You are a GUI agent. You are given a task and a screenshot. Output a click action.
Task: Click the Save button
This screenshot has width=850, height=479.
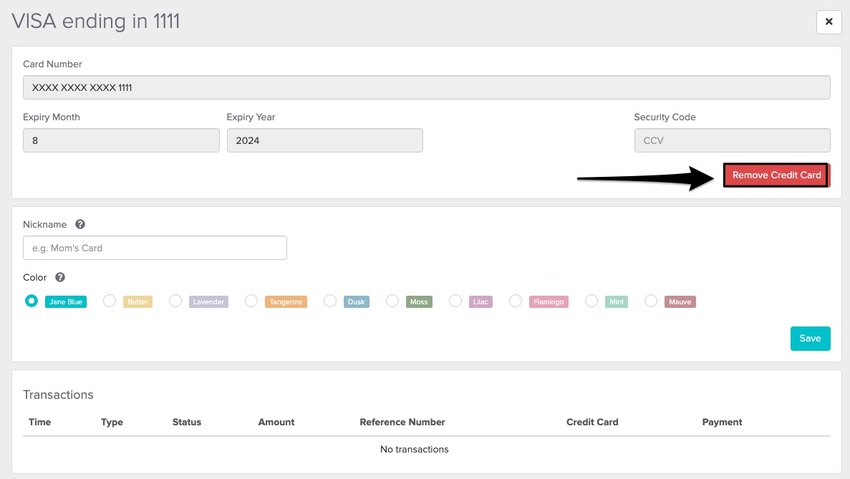pos(810,338)
